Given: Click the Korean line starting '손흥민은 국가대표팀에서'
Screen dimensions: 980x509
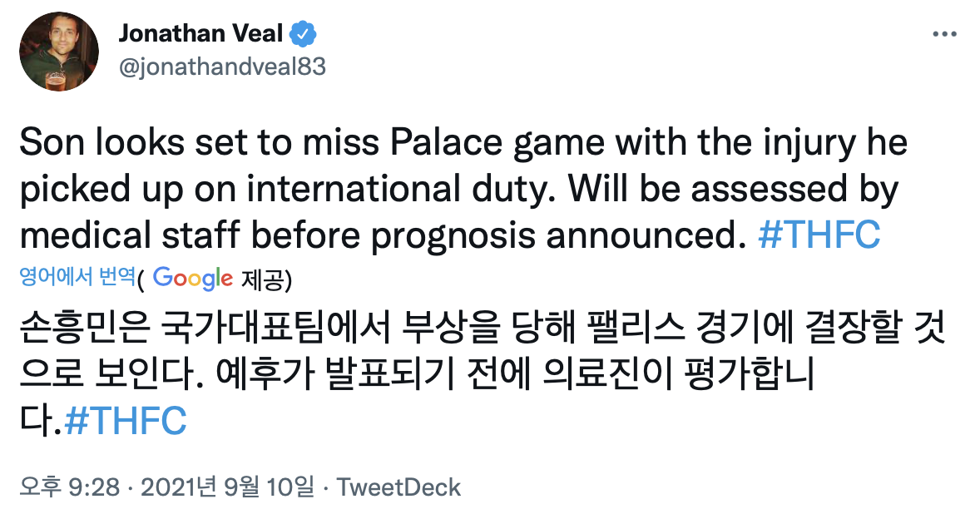Looking at the screenshot, I should coord(483,330).
